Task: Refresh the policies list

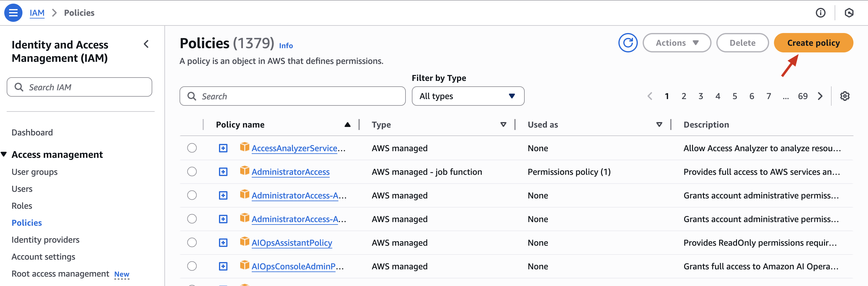Action: [627, 43]
